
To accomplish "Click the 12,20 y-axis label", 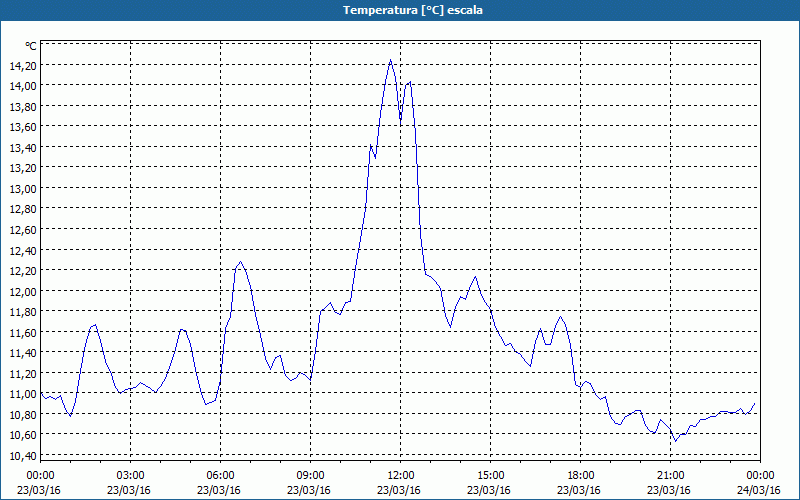I will [23, 270].
